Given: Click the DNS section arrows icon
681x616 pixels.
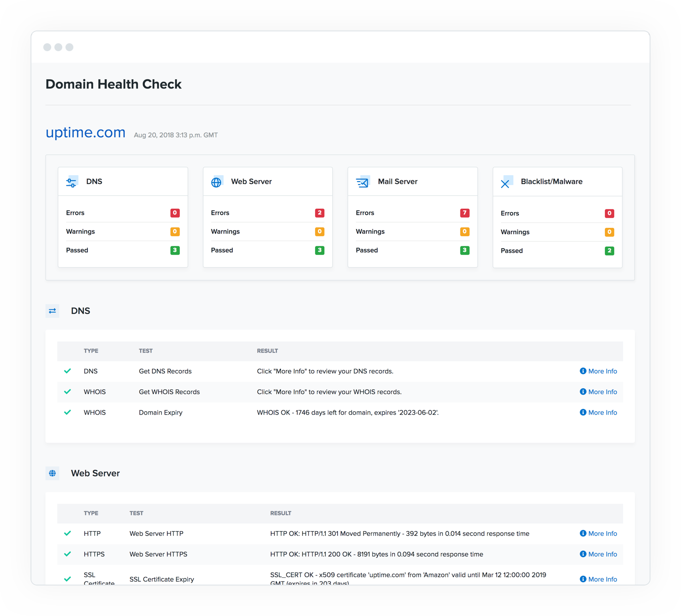Looking at the screenshot, I should click(x=53, y=311).
